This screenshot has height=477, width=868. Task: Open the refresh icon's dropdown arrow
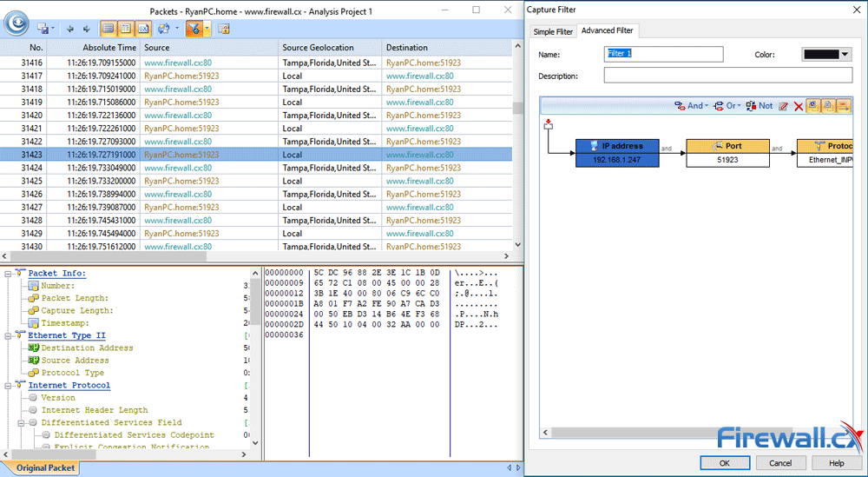coord(176,29)
